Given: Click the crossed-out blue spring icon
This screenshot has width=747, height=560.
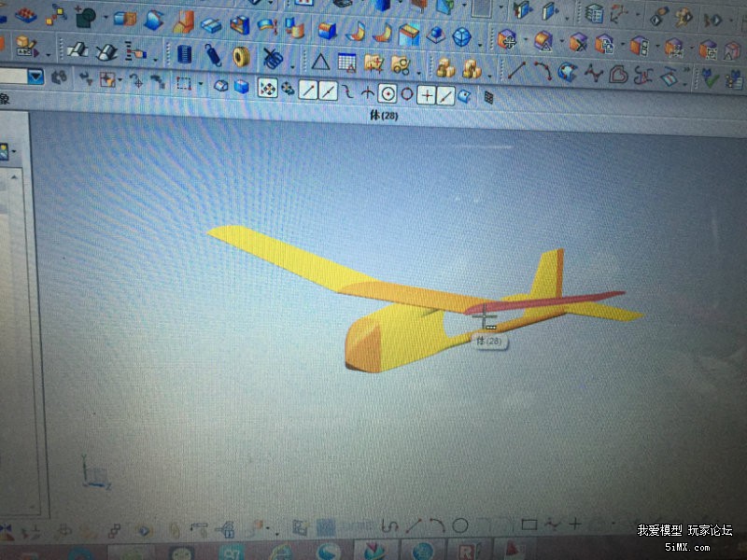Looking at the screenshot, I should coord(273,59).
